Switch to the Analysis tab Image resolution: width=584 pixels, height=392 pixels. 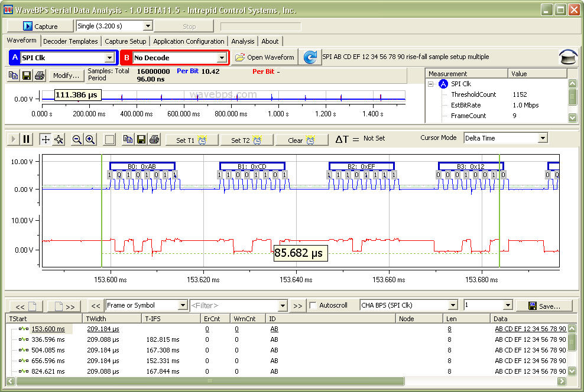click(243, 41)
